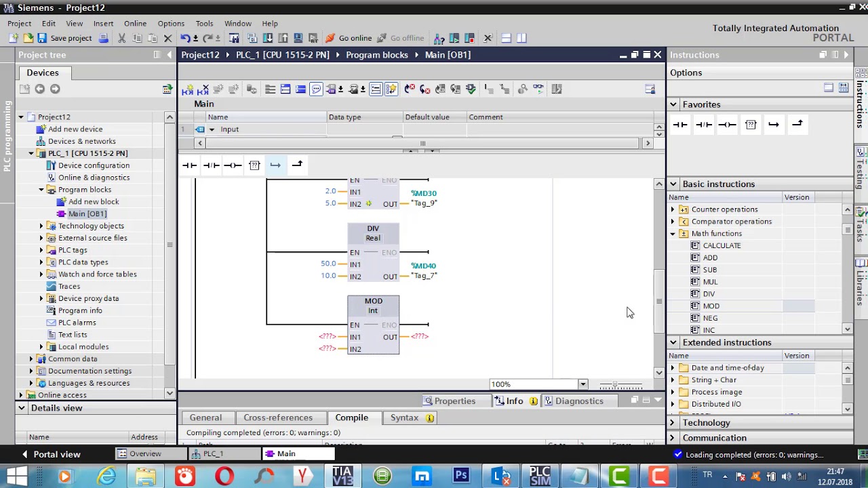
Task: Insert an output coil from Favorites panel
Action: (727, 124)
